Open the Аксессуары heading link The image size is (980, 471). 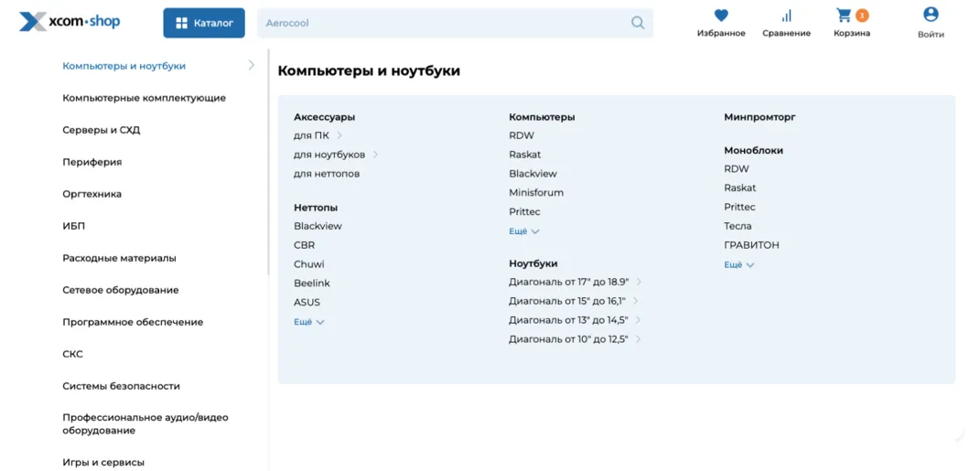pos(324,117)
